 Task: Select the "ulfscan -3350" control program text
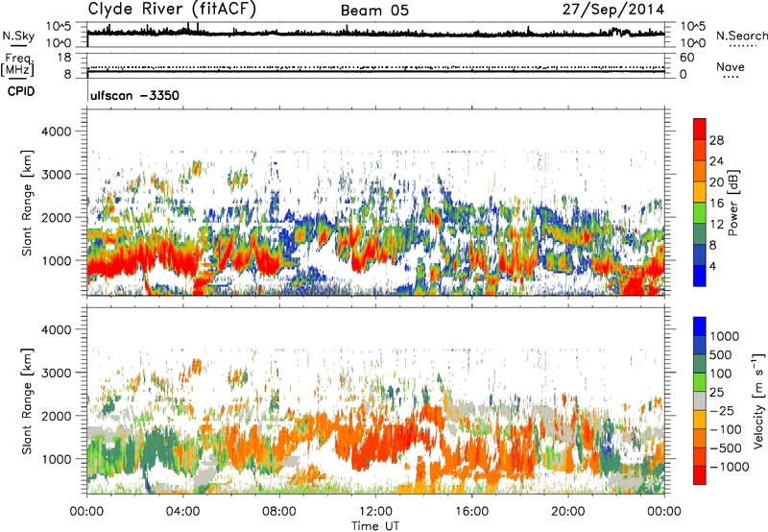point(134,95)
